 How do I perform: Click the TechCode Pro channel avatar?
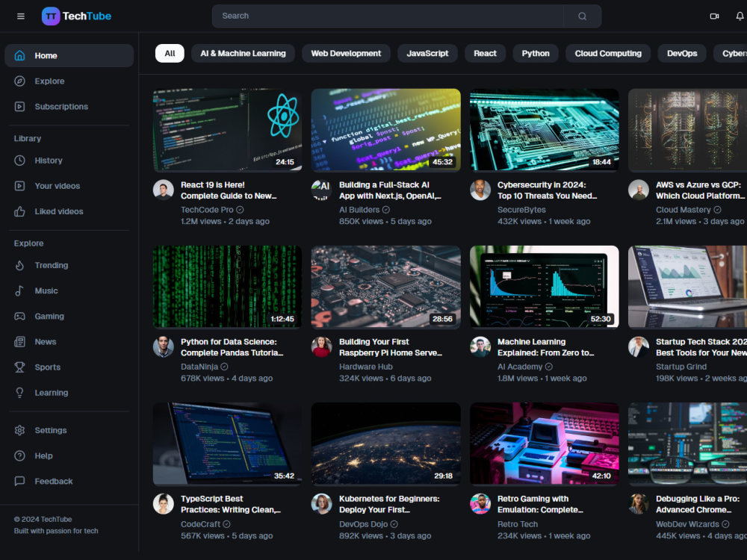tap(164, 190)
